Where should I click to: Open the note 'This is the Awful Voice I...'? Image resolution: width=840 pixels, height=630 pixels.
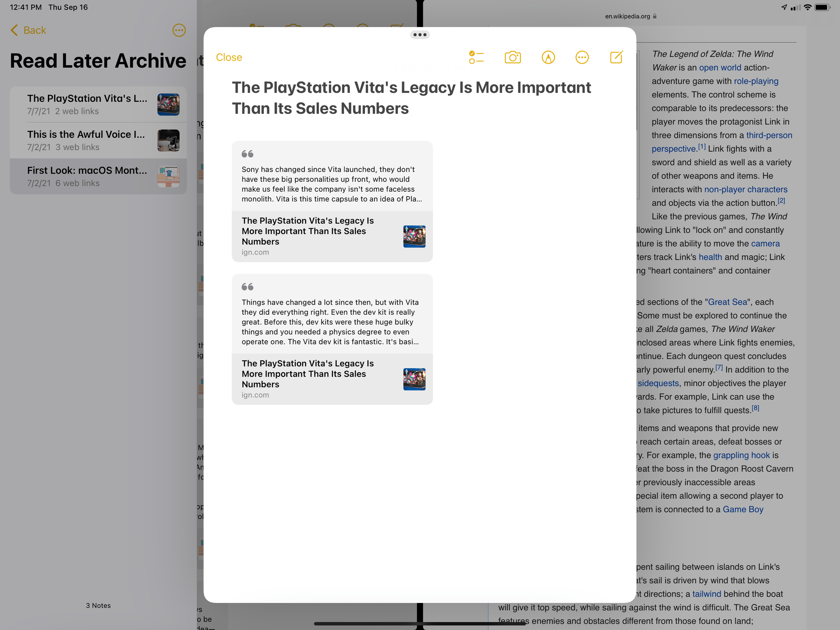click(98, 140)
